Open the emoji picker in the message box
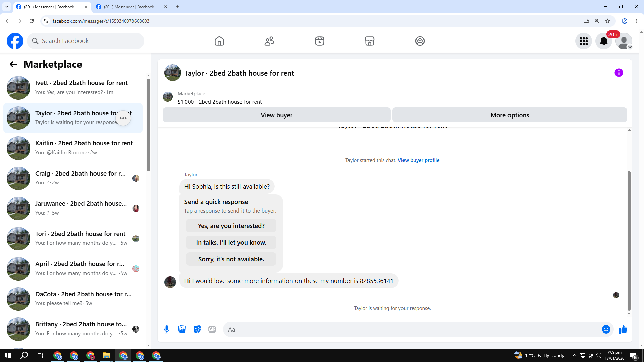The height and width of the screenshot is (362, 644). click(606, 329)
